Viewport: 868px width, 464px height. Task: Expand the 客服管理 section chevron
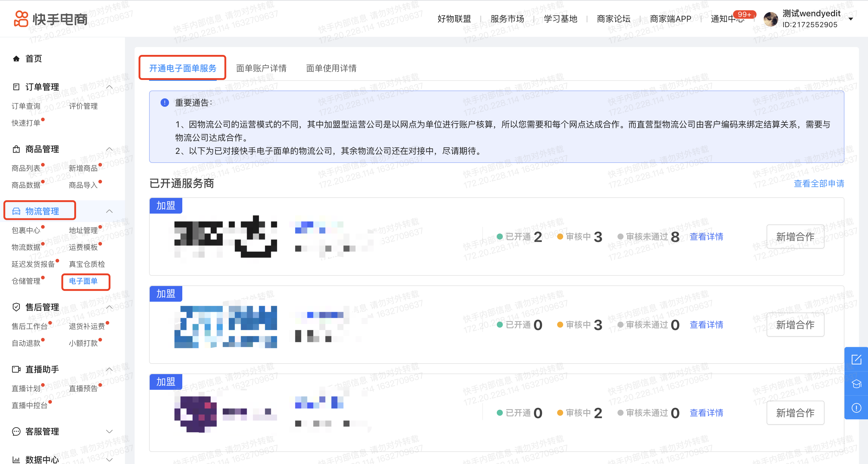tap(109, 431)
